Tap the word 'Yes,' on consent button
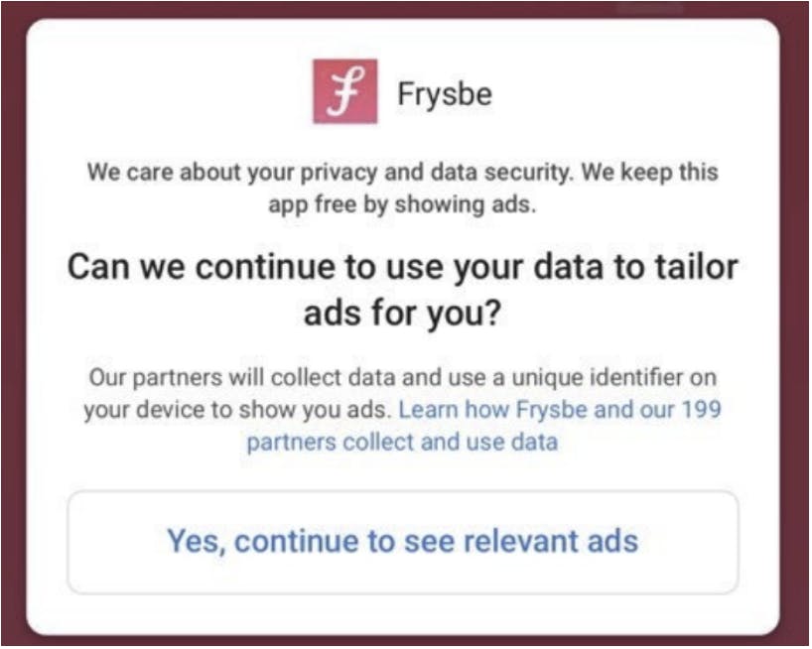 click(197, 542)
